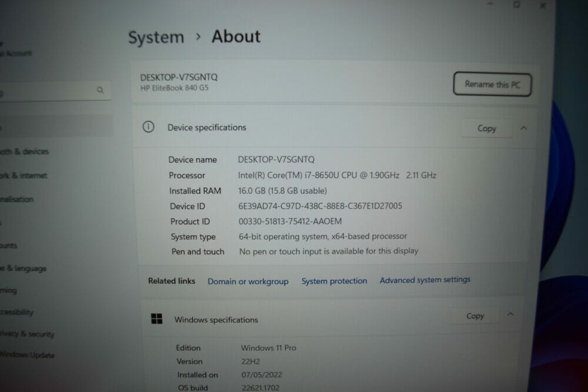
Task: Focus the settings search box
Action: click(55, 91)
